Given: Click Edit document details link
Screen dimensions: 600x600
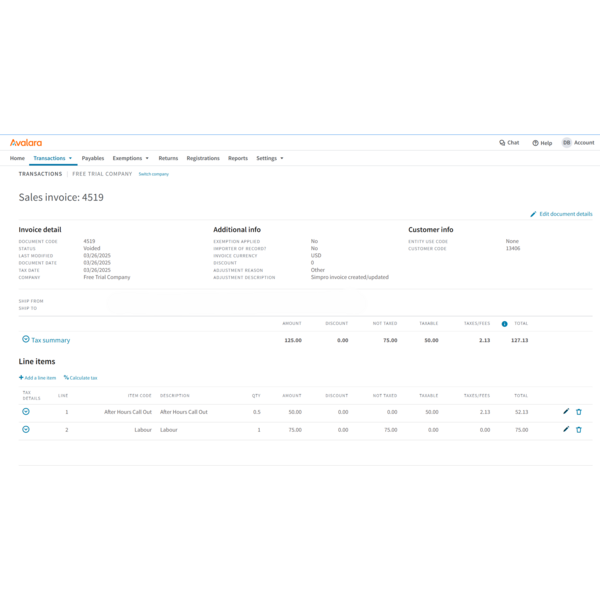Looking at the screenshot, I should pos(566,214).
